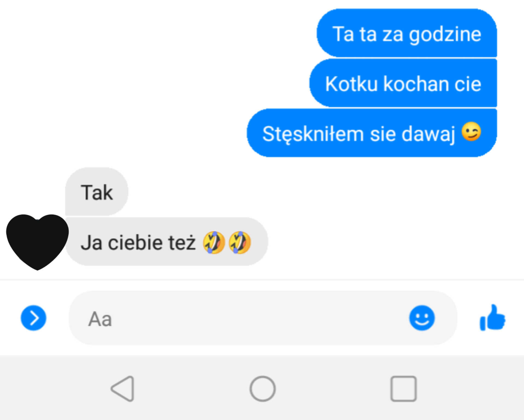
Task: Click the winking emoji in the blue message
Action: [x=471, y=132]
